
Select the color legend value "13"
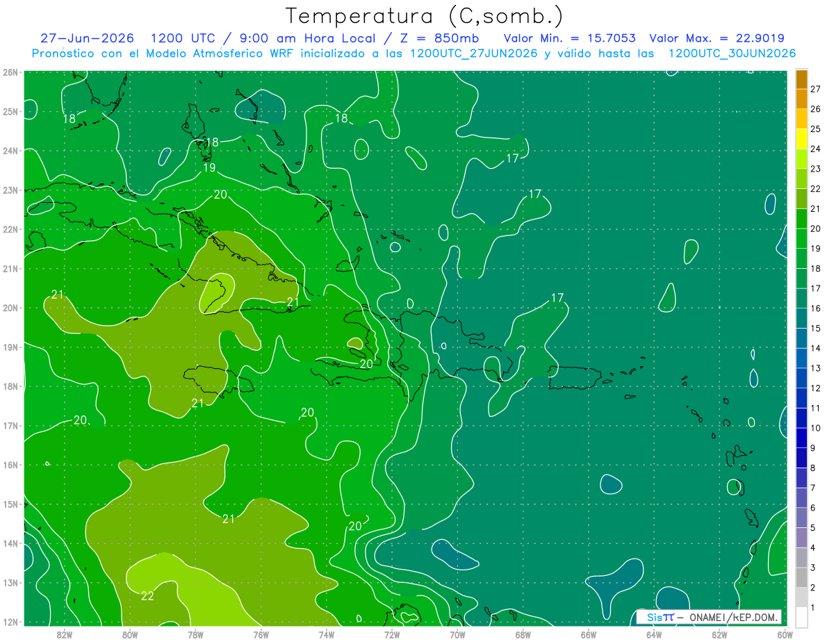coord(815,368)
